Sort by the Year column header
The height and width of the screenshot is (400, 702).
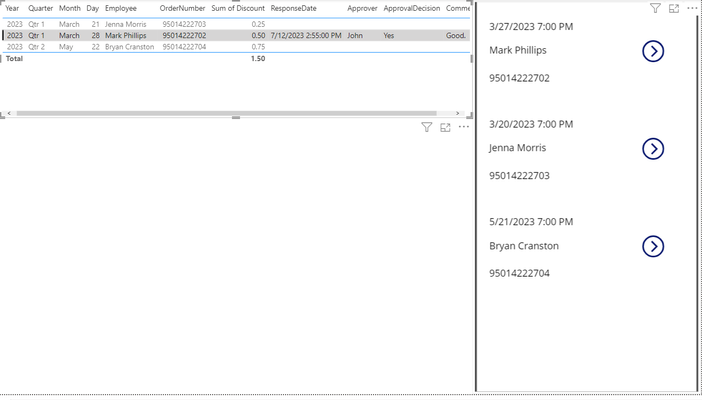tap(12, 8)
